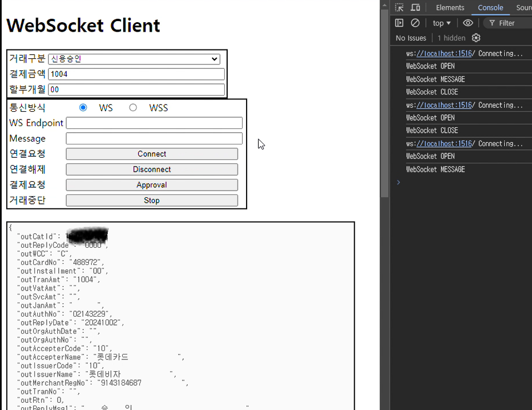Clear the console with the ban icon
Viewport: 532px width, 410px height.
coord(415,23)
